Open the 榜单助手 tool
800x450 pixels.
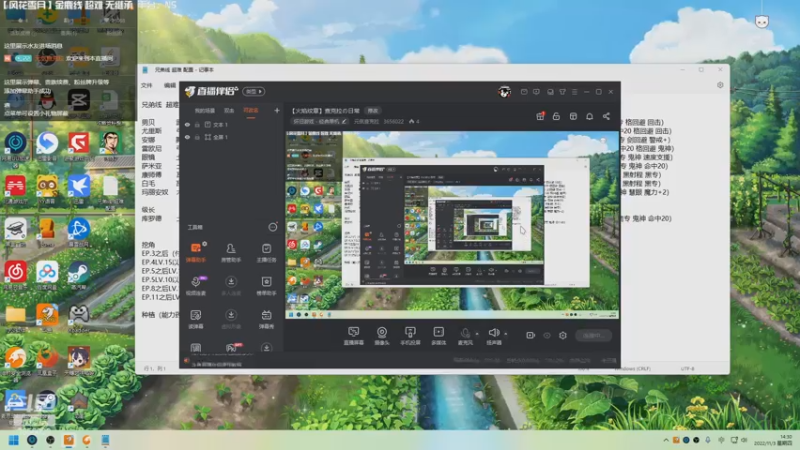[266, 286]
